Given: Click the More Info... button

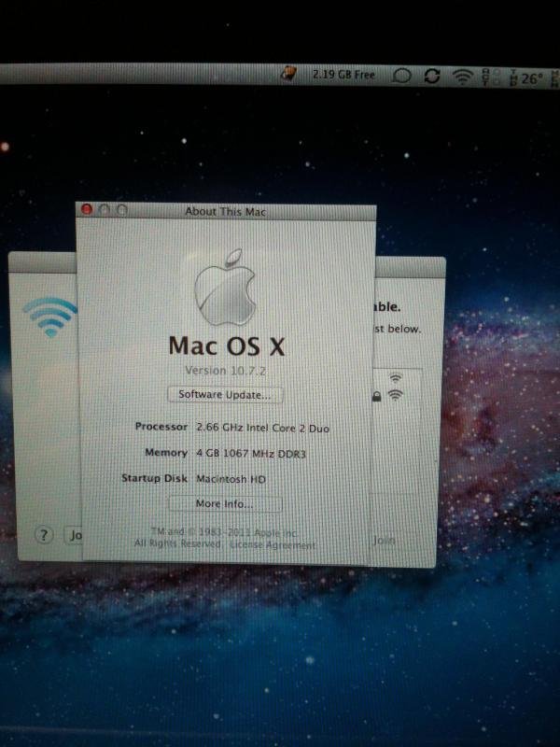Looking at the screenshot, I should tap(225, 504).
